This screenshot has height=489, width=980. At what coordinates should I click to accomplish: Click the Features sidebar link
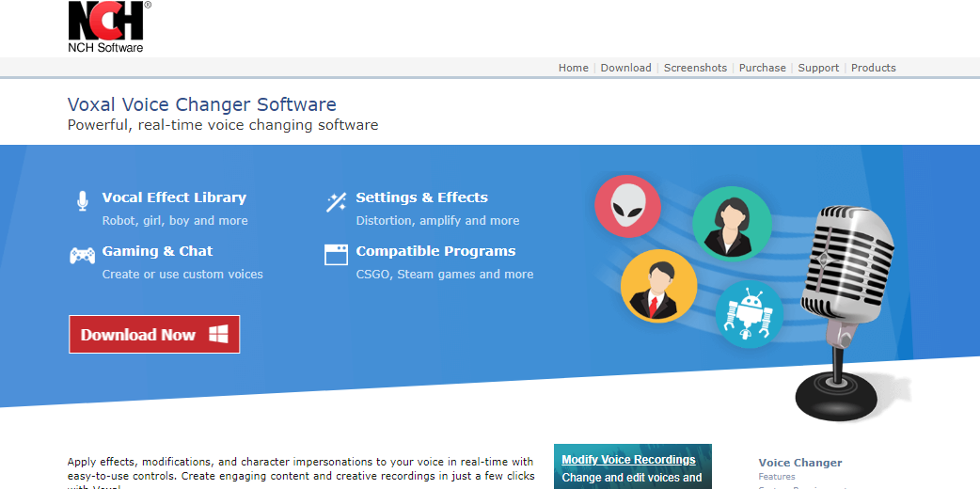point(777,477)
